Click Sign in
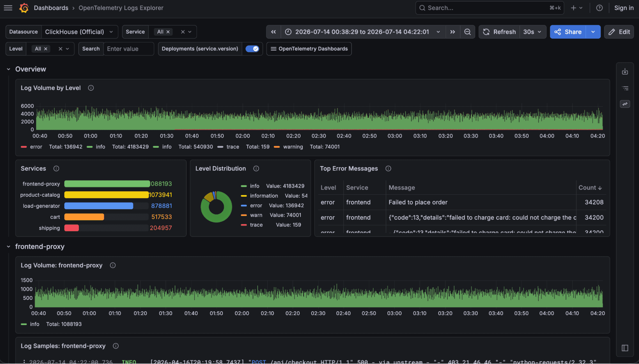Image resolution: width=639 pixels, height=364 pixels. click(x=624, y=8)
